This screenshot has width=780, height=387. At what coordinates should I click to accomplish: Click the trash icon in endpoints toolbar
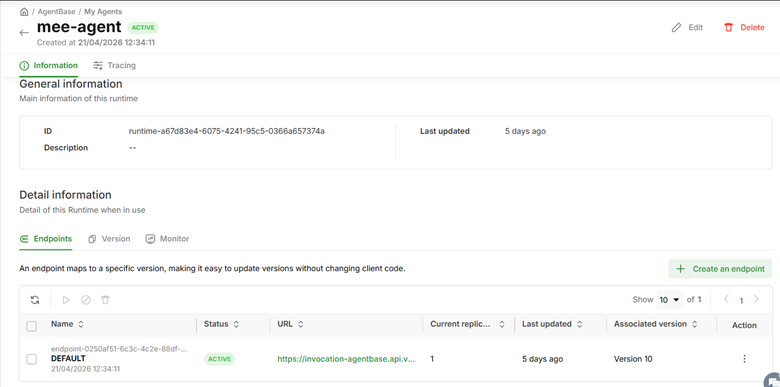[105, 299]
